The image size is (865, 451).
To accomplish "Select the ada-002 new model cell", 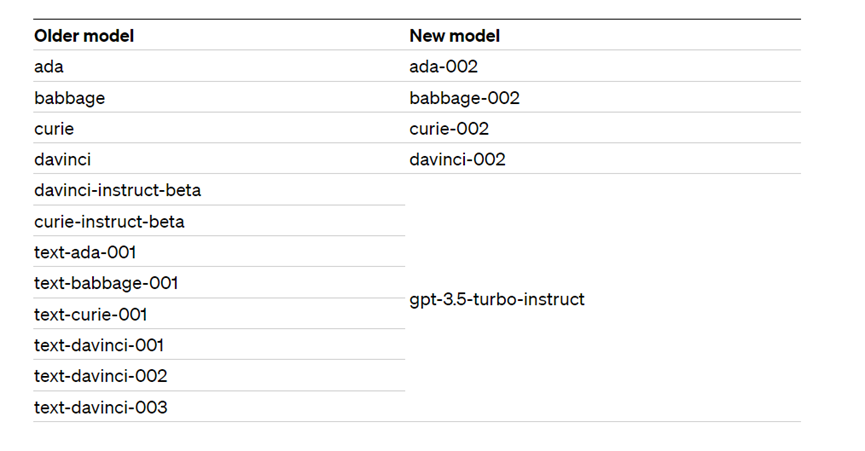I will pos(444,67).
